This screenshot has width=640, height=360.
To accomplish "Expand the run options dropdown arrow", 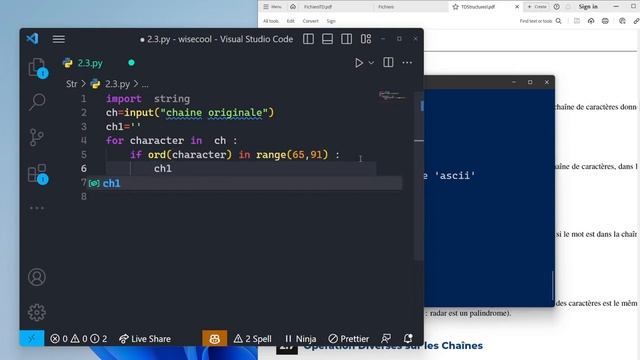I will [371, 63].
